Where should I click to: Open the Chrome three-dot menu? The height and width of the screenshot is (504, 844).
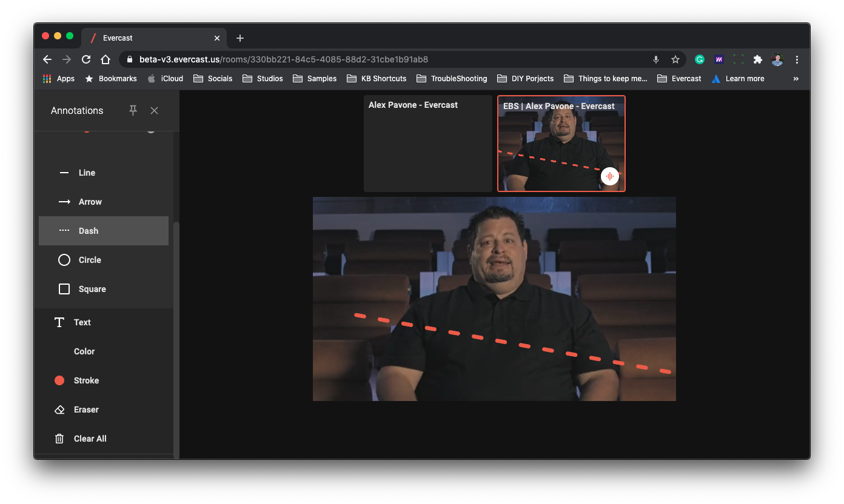797,59
